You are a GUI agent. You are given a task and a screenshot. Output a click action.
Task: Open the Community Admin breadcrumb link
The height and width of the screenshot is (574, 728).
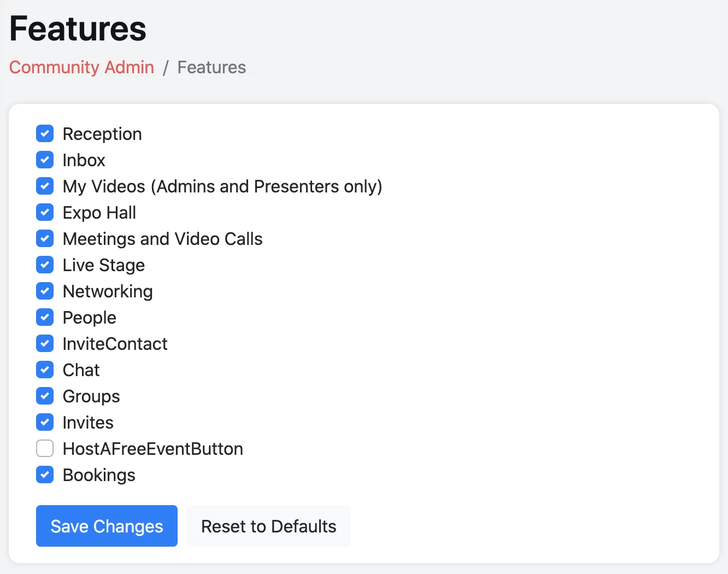click(81, 67)
